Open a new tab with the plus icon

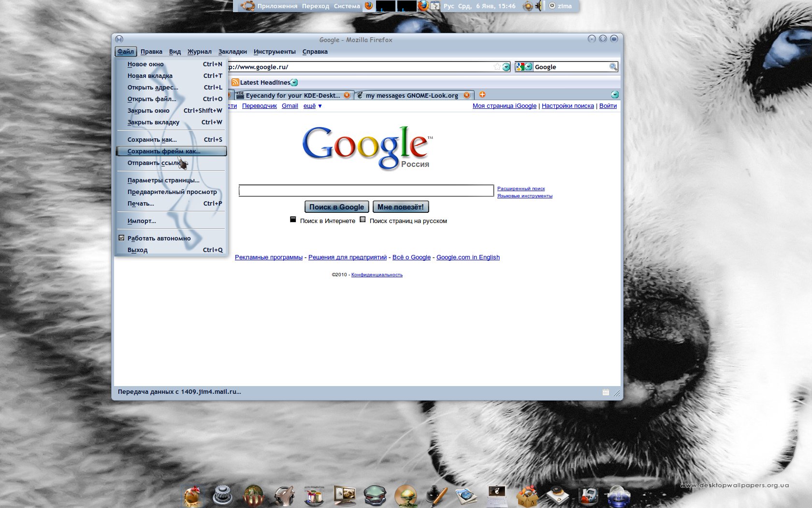[482, 94]
